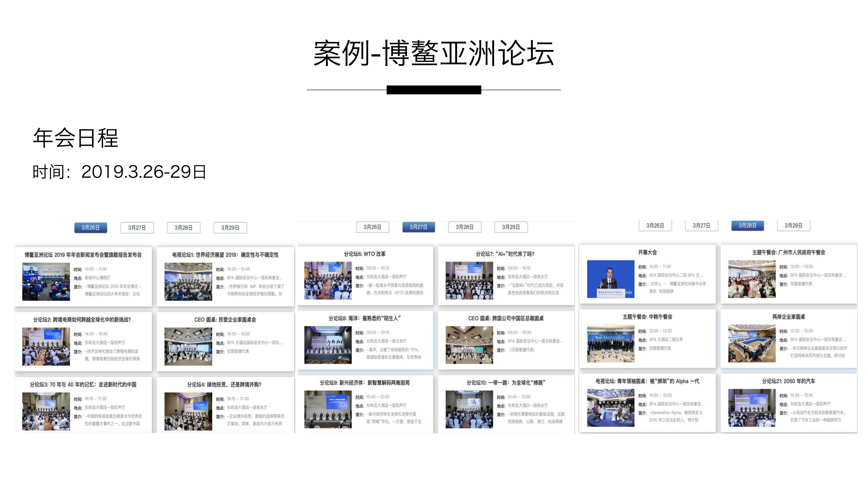Open thumbnail of 分论坛9 新兴经济体 session
The image size is (868, 488).
(x=328, y=409)
